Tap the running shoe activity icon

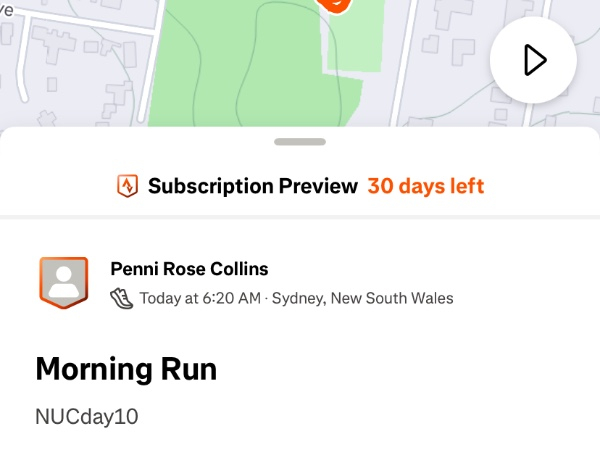[x=121, y=298]
